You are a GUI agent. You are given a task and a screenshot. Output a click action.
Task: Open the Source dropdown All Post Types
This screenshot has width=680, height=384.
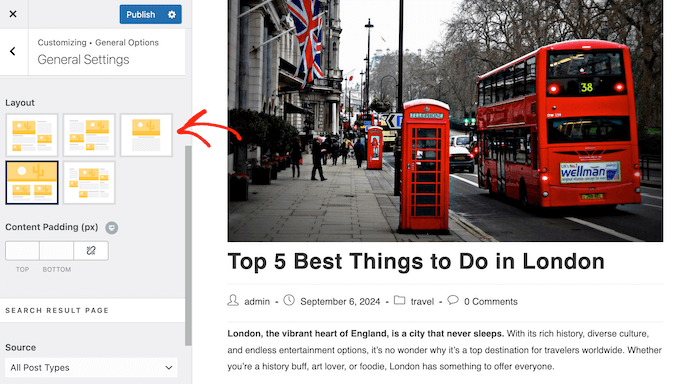[91, 368]
